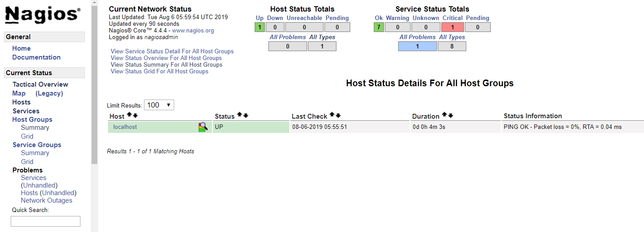Image resolution: width=644 pixels, height=232 pixels.
Task: Click duration value 0d 0h 4m 3s
Action: click(429, 127)
